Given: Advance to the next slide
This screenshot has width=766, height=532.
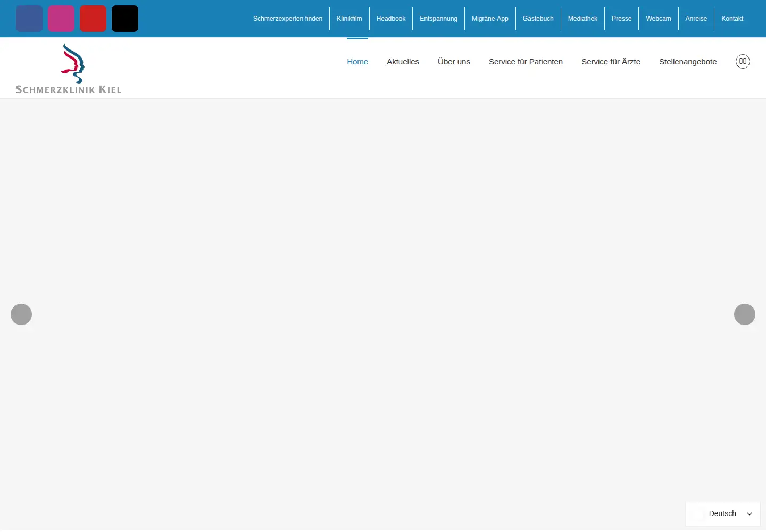Looking at the screenshot, I should click(x=745, y=314).
